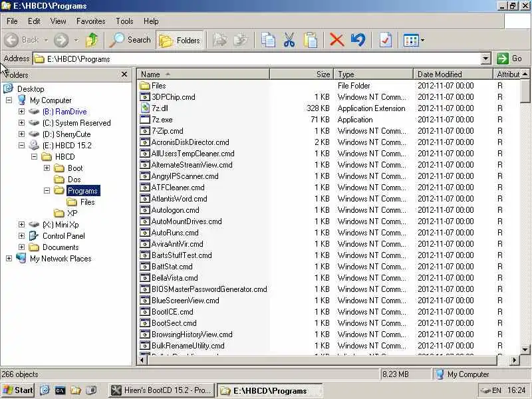Expand the Boot folder node
532x399 pixels.
[47, 168]
